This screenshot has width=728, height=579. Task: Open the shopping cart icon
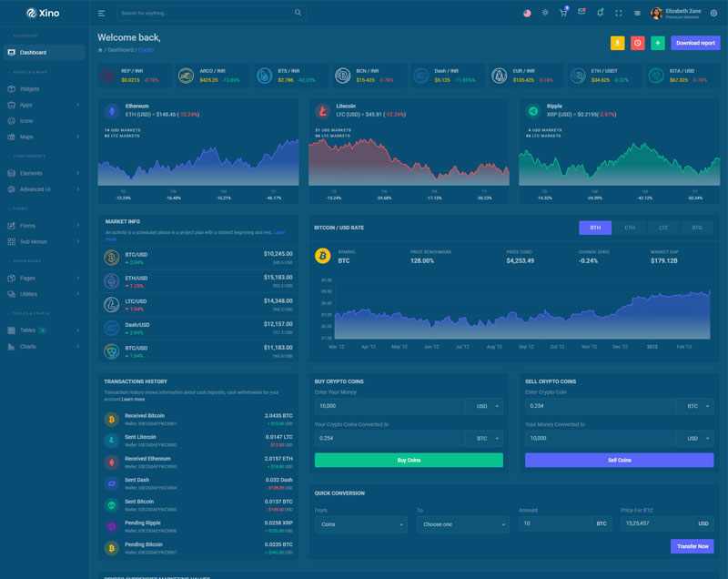point(563,13)
